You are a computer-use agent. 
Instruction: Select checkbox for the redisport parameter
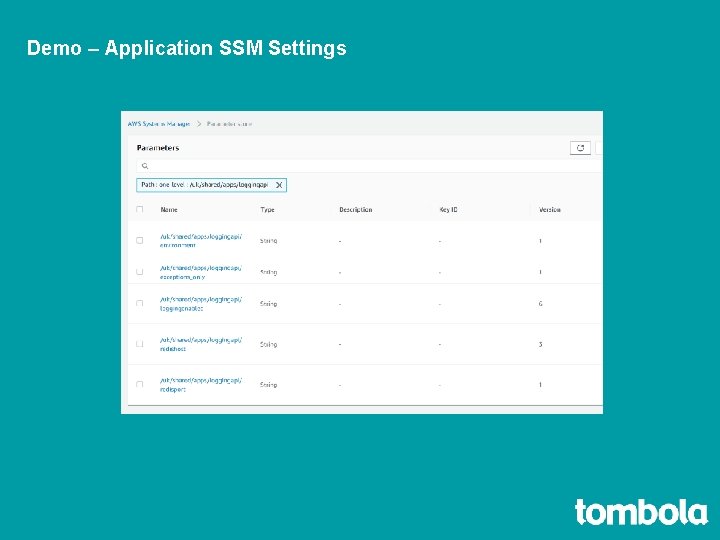point(140,384)
